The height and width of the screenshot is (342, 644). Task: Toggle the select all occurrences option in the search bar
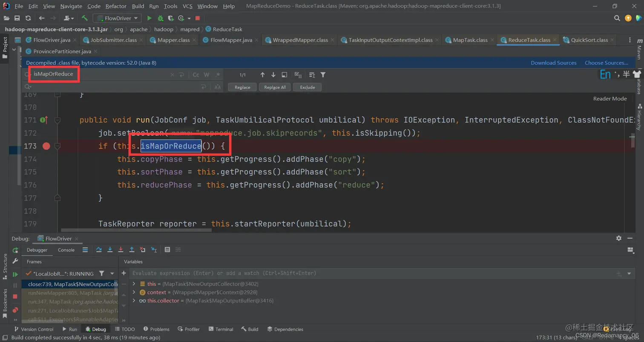point(299,75)
